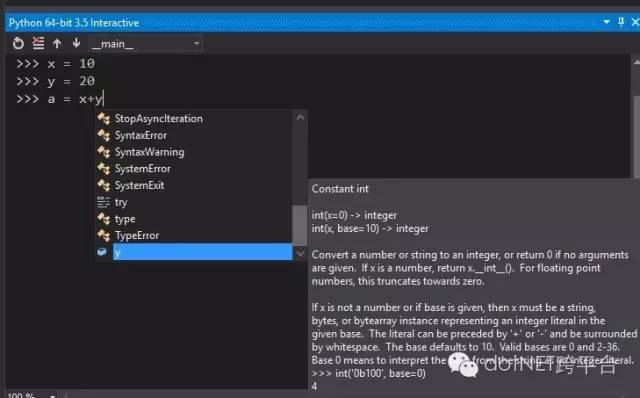This screenshot has width=640, height=398.
Task: Click the class icon beside TypeError
Action: [104, 236]
